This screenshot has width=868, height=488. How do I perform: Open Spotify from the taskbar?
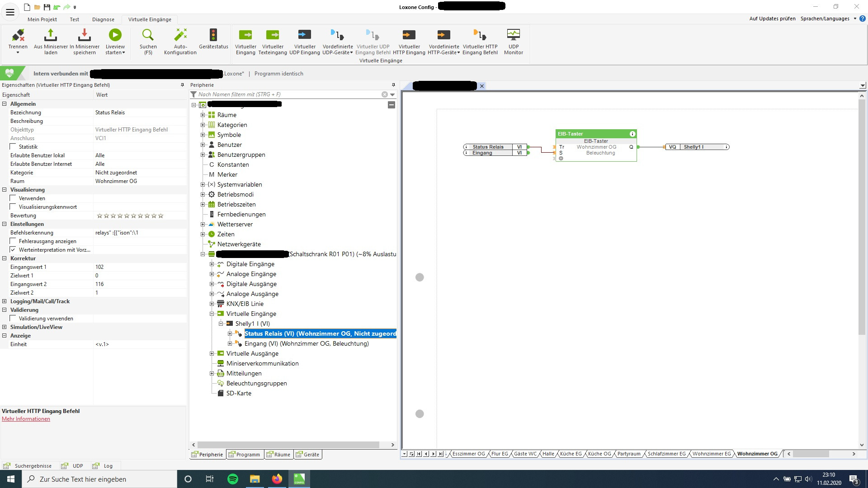click(x=233, y=479)
